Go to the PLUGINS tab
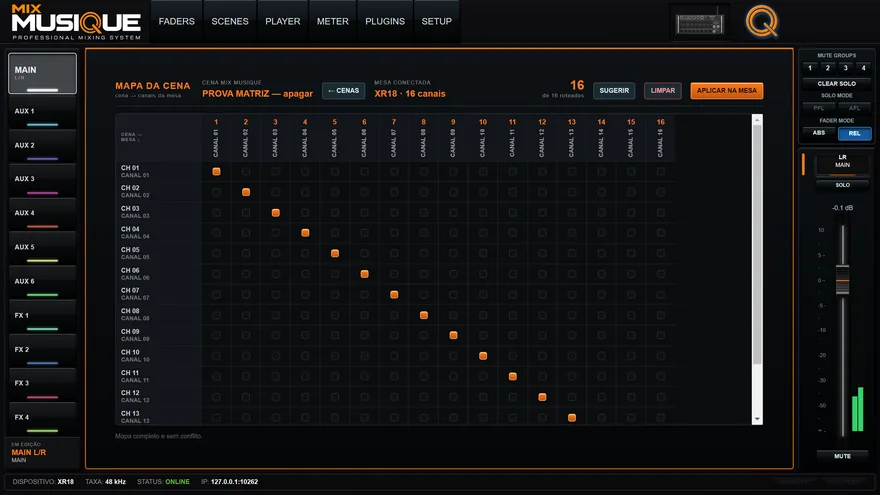880x495 pixels. [385, 21]
